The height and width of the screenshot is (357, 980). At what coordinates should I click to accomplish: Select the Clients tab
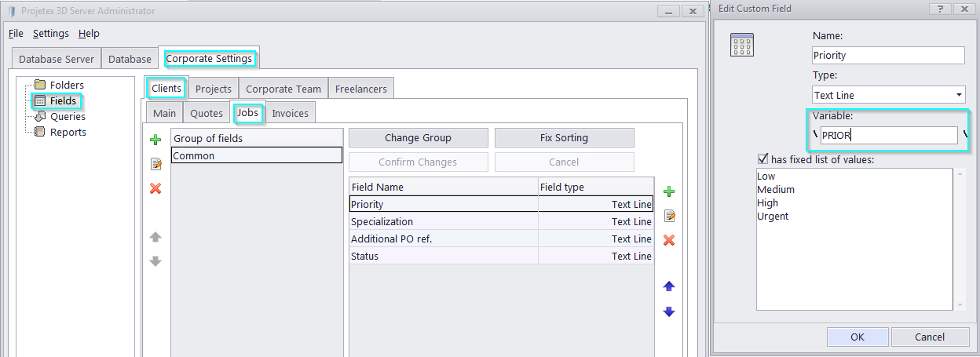click(x=166, y=89)
